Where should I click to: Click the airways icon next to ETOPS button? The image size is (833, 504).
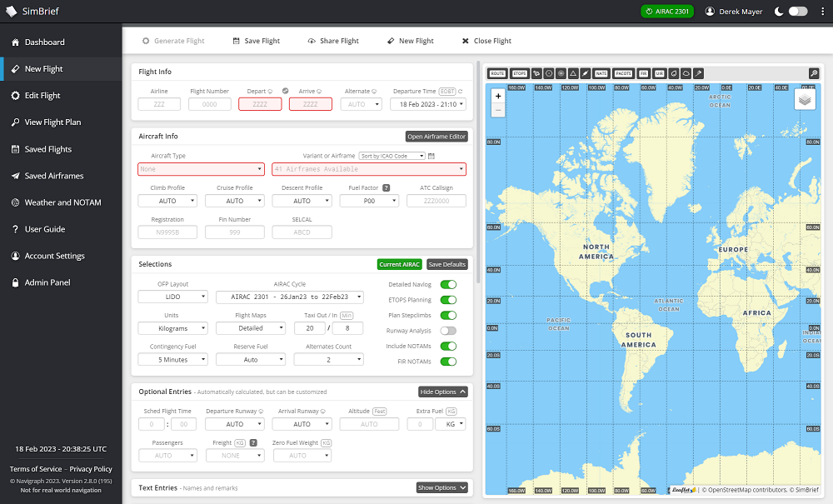click(x=536, y=74)
